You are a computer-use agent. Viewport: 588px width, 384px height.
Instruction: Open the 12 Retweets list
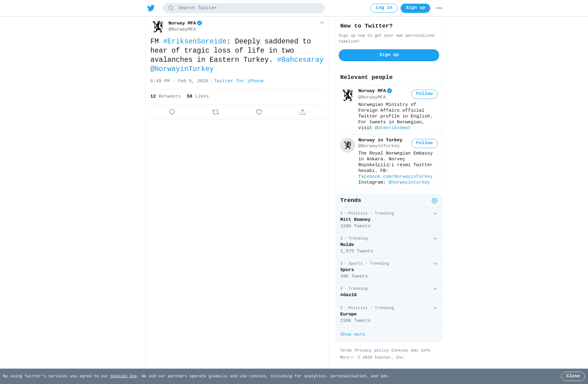pos(165,96)
